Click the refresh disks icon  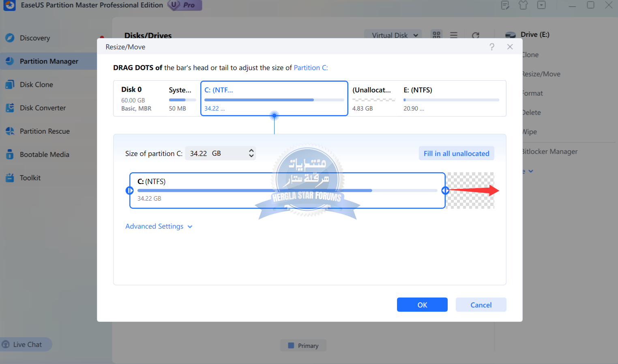coord(476,36)
